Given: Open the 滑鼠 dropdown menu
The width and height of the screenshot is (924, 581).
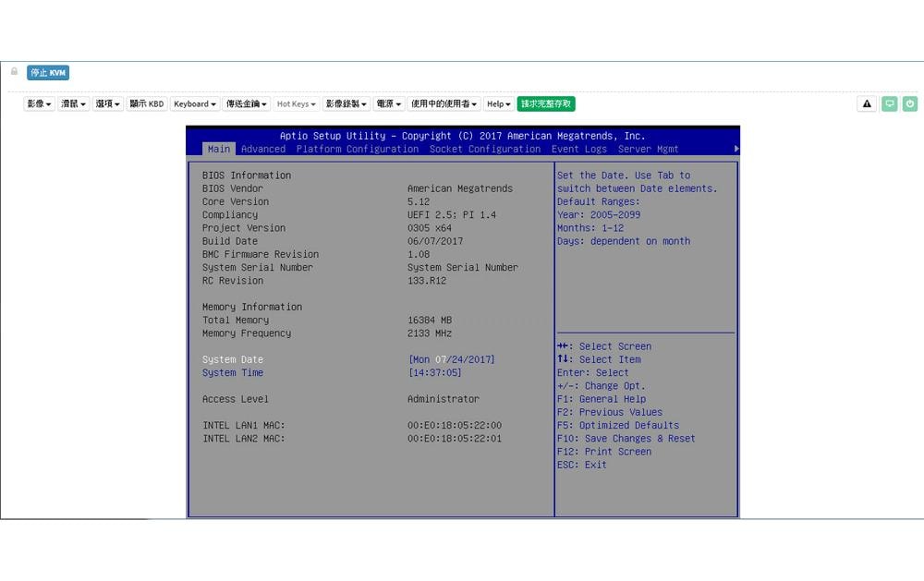Looking at the screenshot, I should [74, 103].
